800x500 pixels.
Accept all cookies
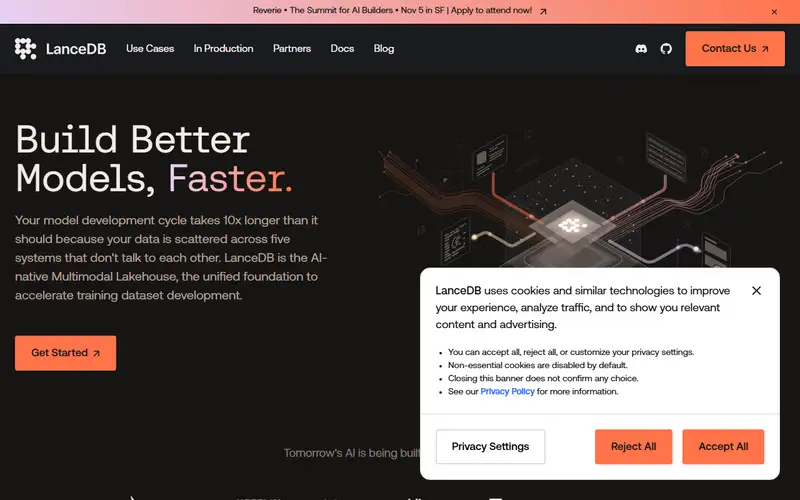pos(723,446)
